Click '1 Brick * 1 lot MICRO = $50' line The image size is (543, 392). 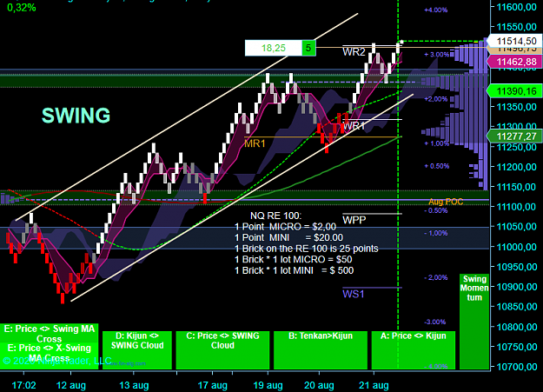(294, 260)
